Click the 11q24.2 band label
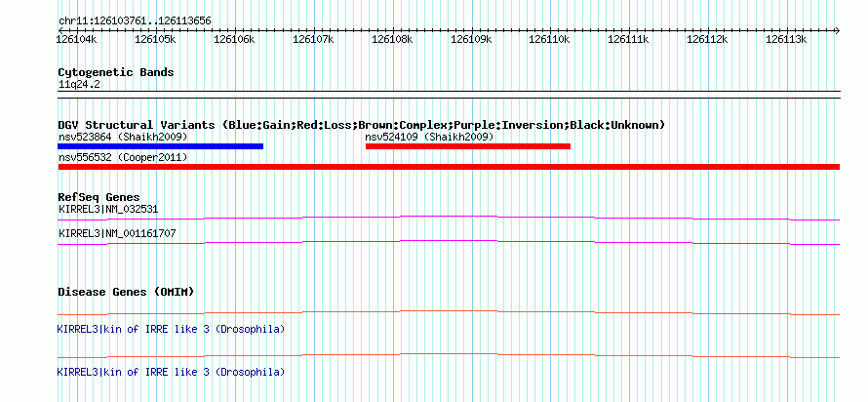The width and height of the screenshot is (868, 402). point(80,85)
